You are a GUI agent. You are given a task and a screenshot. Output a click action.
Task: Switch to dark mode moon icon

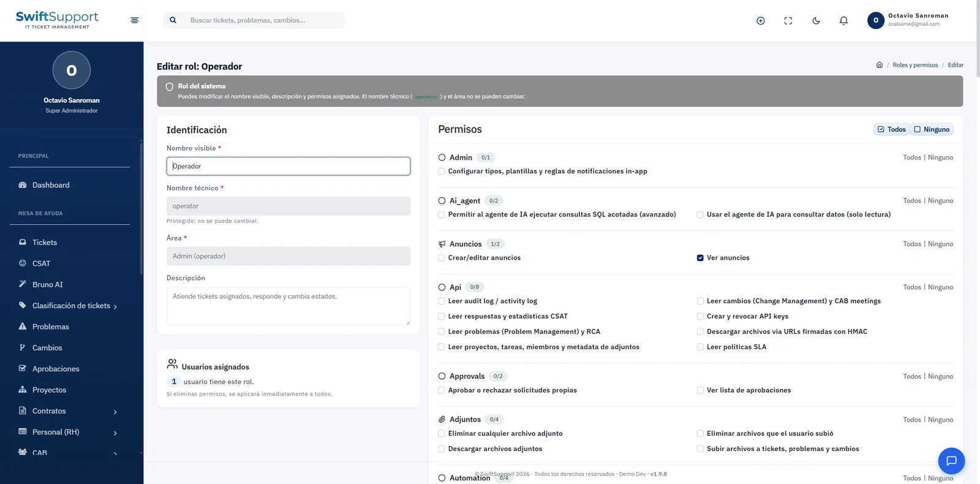click(816, 21)
